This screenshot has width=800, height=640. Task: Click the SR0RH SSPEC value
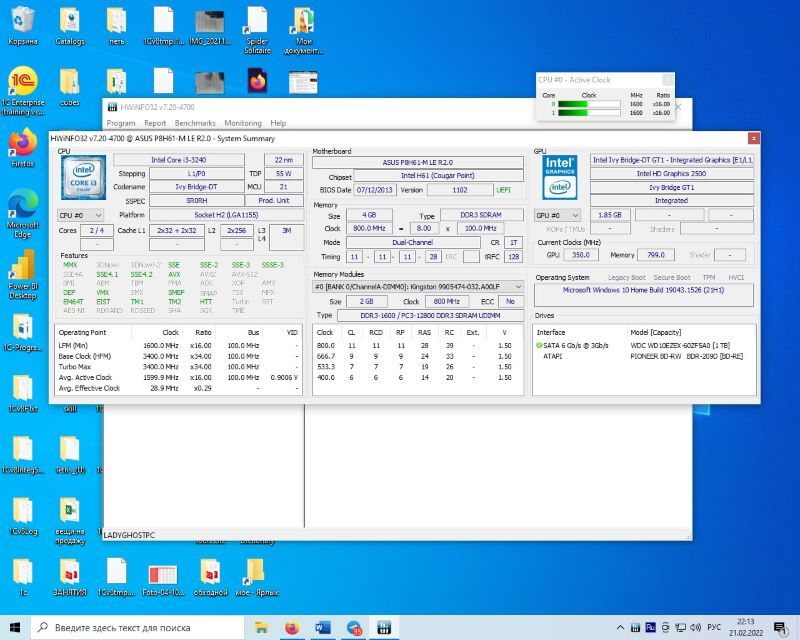coord(196,201)
